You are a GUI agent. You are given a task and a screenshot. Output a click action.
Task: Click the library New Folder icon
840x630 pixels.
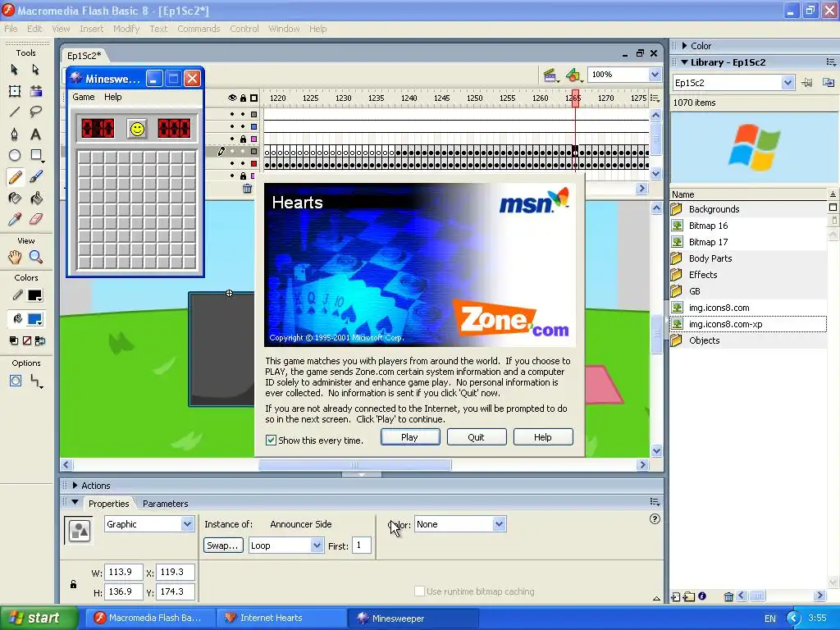click(689, 596)
